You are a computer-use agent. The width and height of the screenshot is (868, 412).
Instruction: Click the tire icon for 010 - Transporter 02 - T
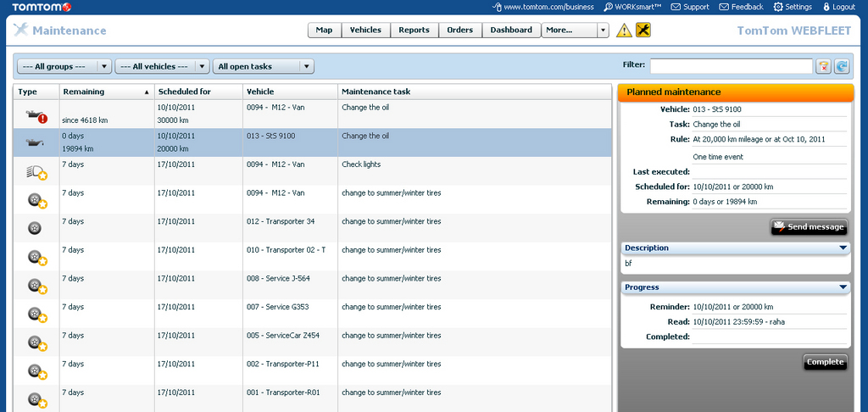[37, 258]
